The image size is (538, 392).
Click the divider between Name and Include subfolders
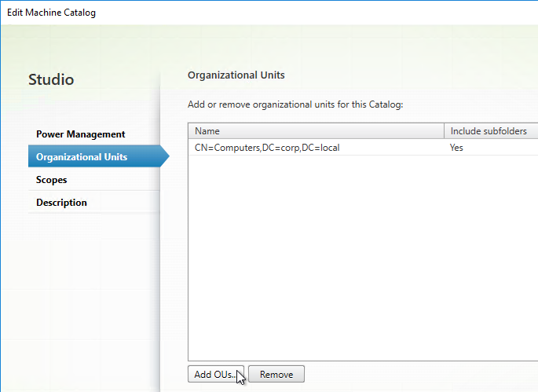tap(444, 130)
